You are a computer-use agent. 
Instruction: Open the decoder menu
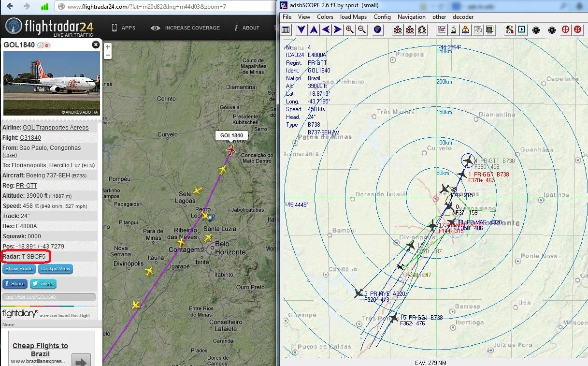[x=463, y=17]
